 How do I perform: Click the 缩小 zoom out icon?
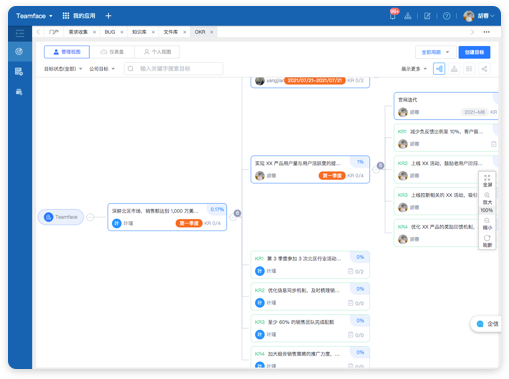pos(487,223)
